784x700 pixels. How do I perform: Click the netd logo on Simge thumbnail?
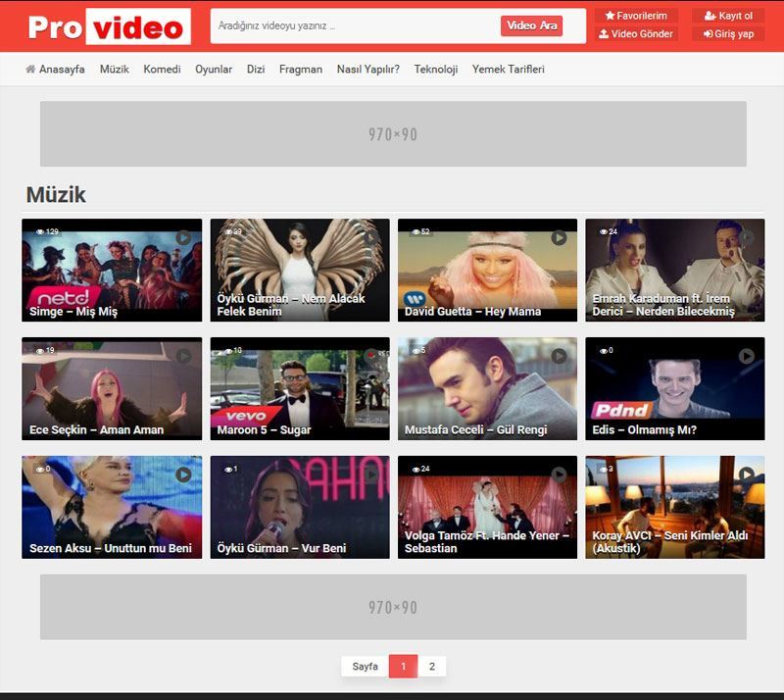pos(63,297)
